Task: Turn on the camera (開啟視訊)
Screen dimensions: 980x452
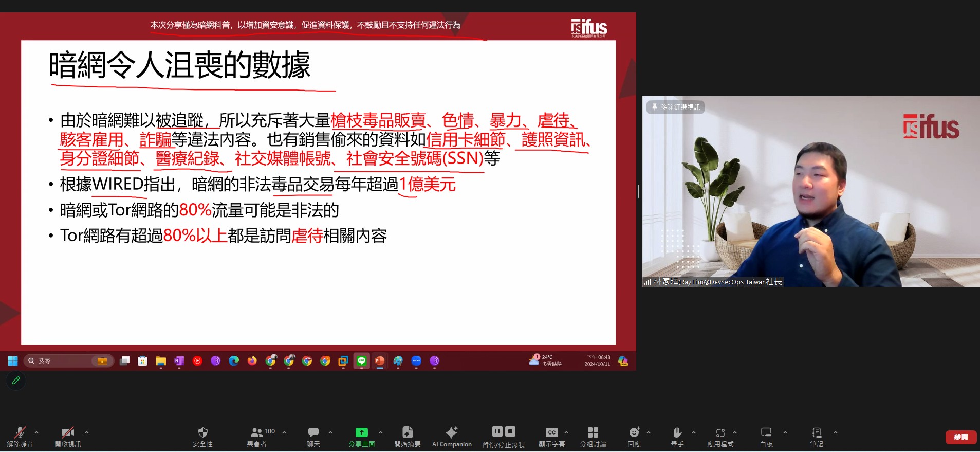Action: (67, 432)
